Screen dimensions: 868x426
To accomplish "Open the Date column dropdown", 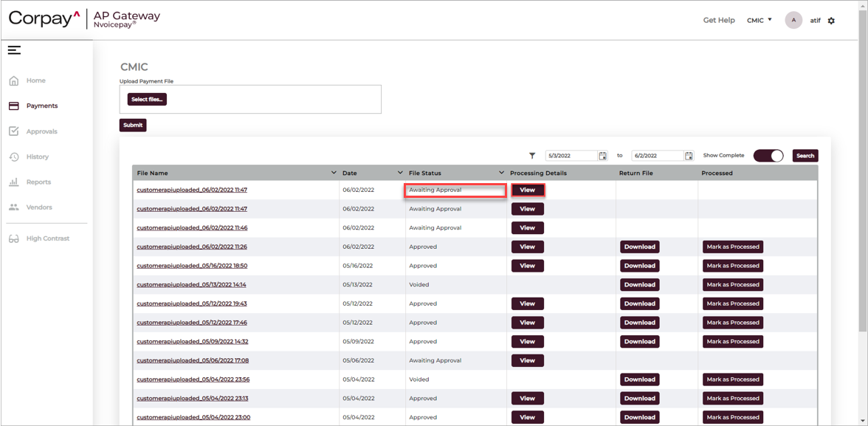I will point(400,173).
